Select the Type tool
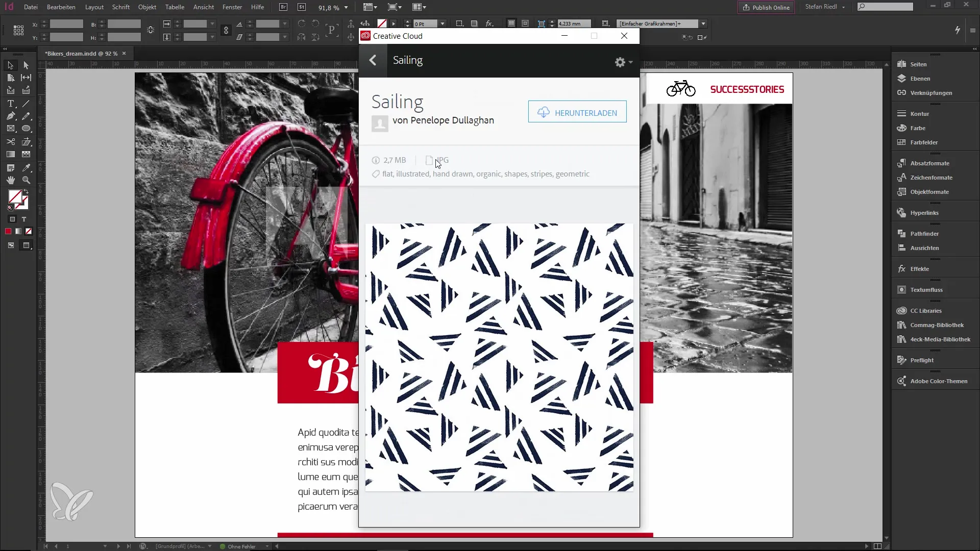This screenshot has width=980, height=551. [10, 104]
